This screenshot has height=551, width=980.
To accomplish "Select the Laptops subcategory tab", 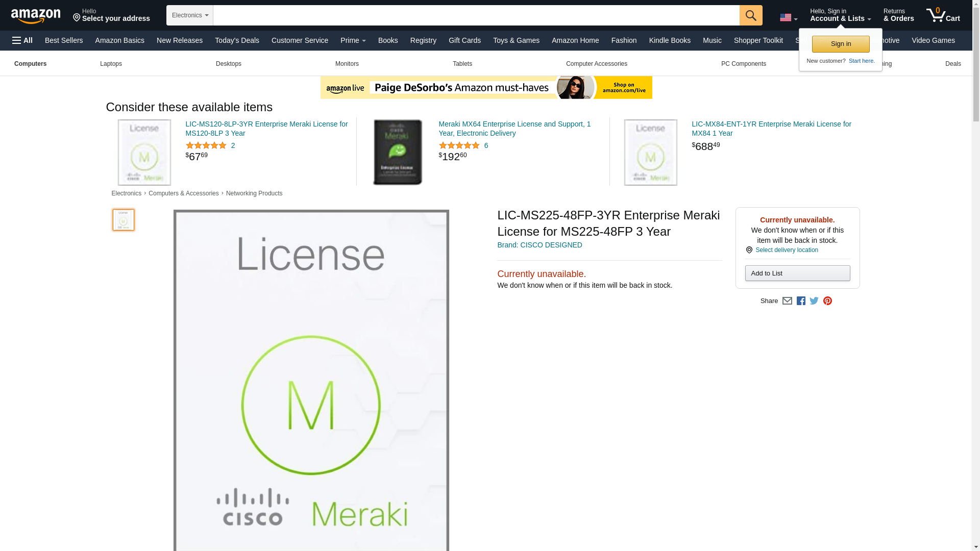I will click(x=111, y=64).
